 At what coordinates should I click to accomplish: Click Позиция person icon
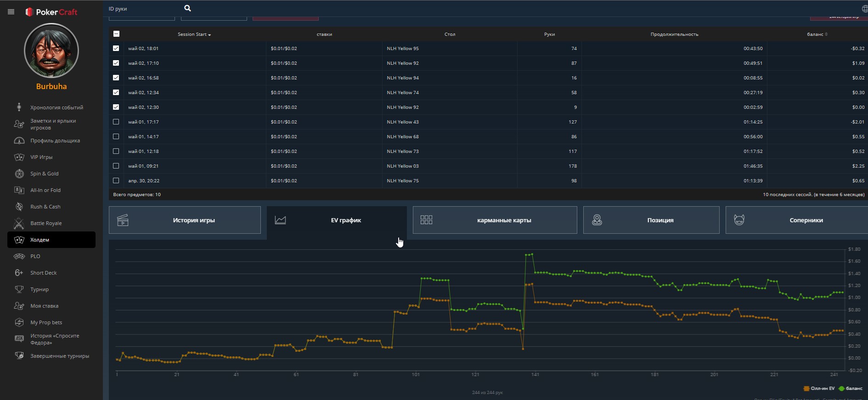point(597,220)
